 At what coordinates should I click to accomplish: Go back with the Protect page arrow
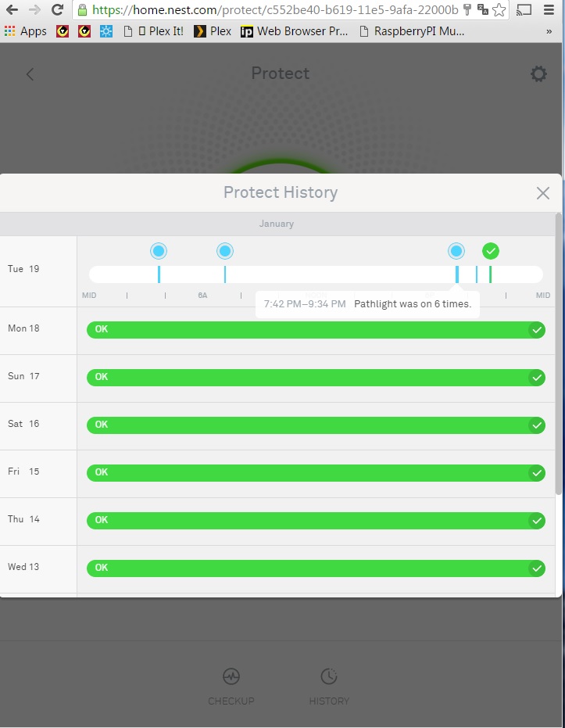coord(30,74)
